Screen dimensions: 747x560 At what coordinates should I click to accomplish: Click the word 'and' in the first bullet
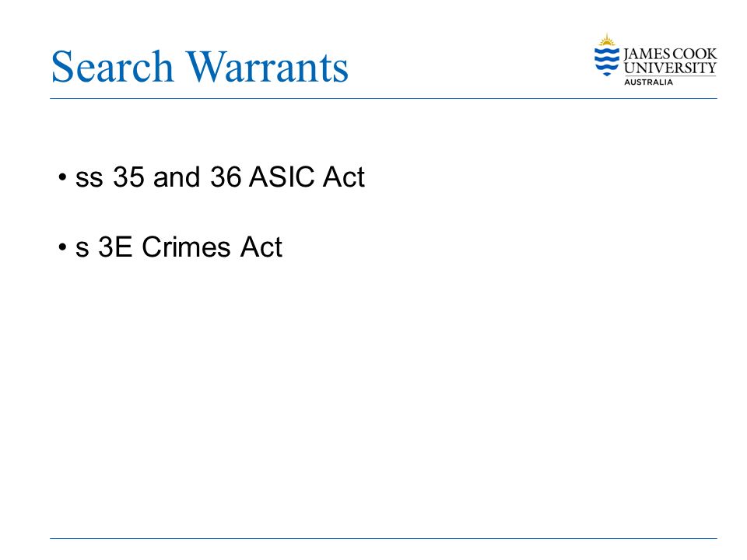point(177,177)
